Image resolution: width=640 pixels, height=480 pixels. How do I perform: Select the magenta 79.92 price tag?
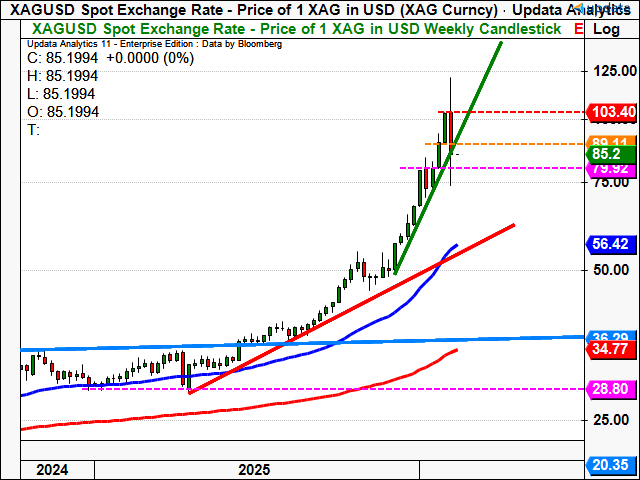608,168
